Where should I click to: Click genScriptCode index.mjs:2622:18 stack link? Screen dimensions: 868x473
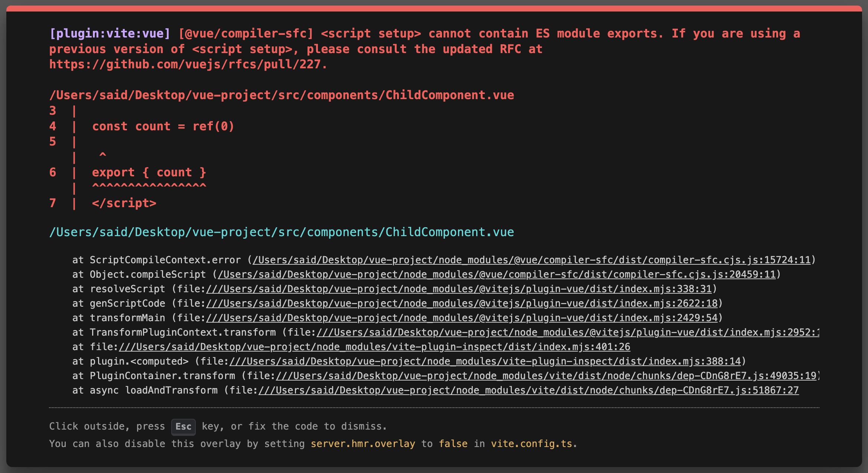(462, 303)
